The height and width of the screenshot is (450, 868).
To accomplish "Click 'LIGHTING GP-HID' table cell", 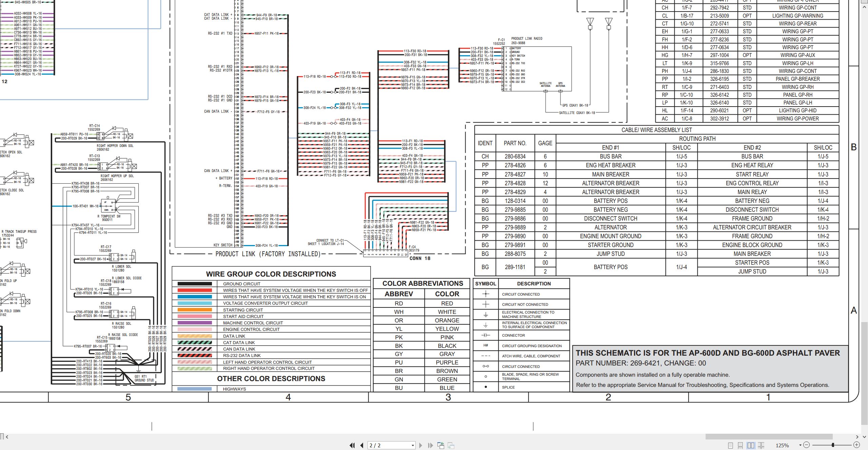I will (x=797, y=111).
